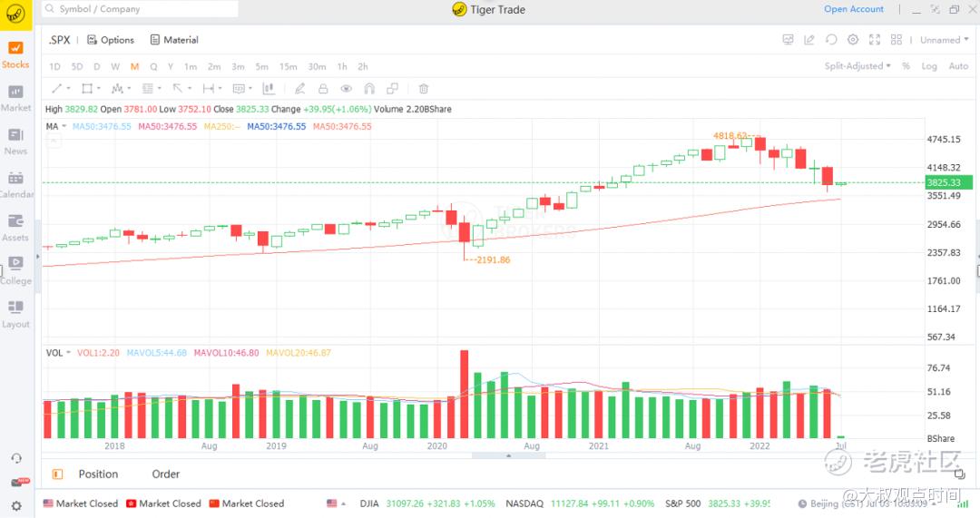Open the Layout section in the sidebar
Screen dimensions: 980x518
[x=15, y=315]
